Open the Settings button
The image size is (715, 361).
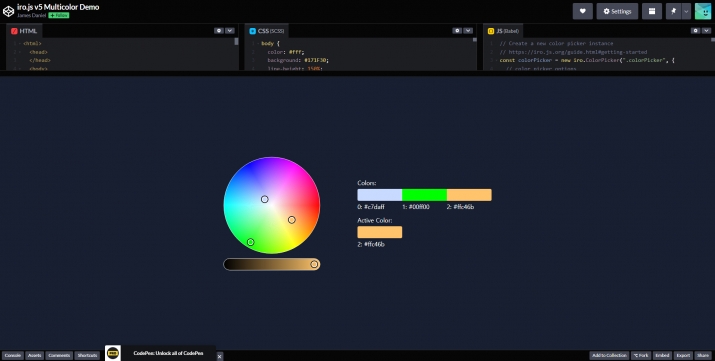(617, 11)
